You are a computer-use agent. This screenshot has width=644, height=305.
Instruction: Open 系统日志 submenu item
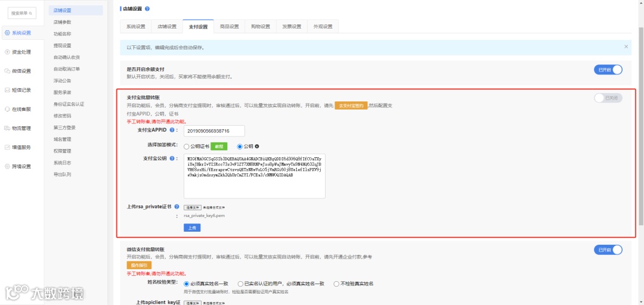point(63,163)
